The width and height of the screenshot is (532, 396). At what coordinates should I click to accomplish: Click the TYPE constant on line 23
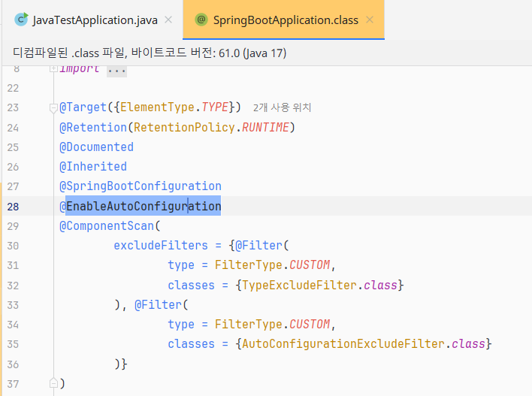215,107
